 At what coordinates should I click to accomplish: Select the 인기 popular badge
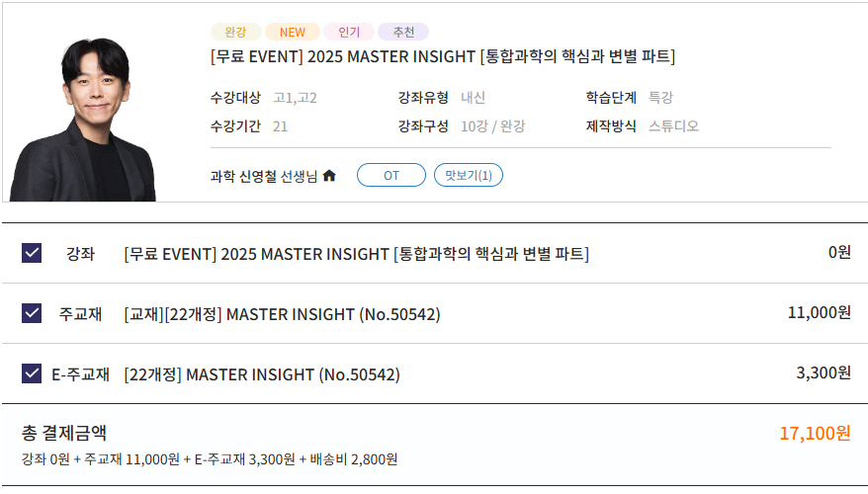(x=349, y=32)
